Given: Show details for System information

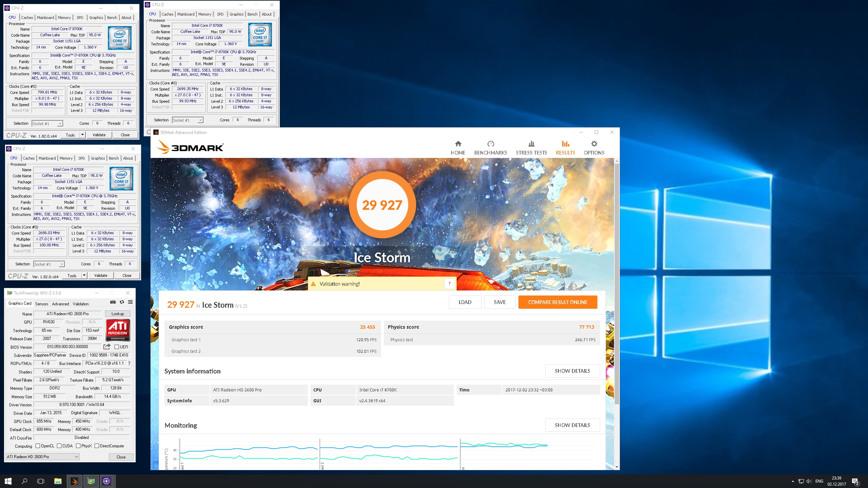Looking at the screenshot, I should [572, 371].
